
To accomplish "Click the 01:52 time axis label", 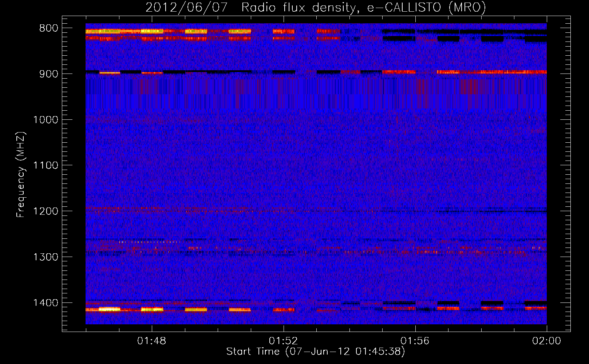I will click(283, 341).
